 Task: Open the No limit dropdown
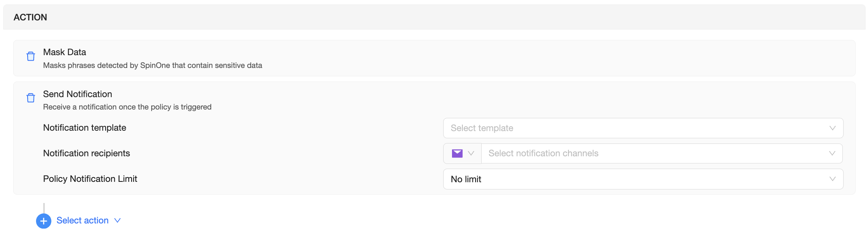pyautogui.click(x=636, y=179)
